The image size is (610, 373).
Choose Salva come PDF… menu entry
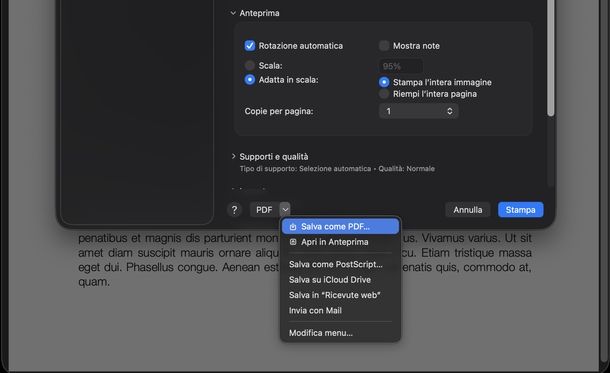[x=340, y=226]
